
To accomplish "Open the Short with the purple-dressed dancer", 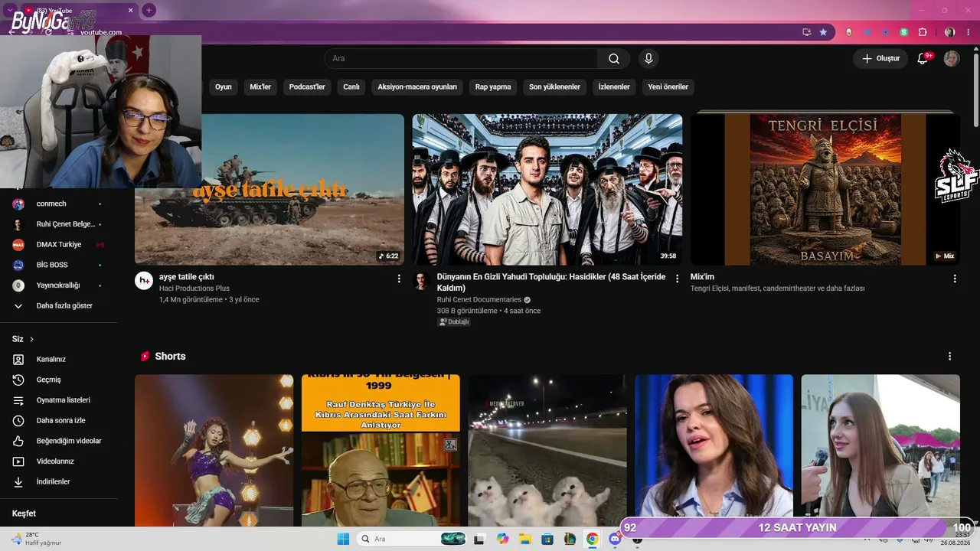I will click(214, 451).
